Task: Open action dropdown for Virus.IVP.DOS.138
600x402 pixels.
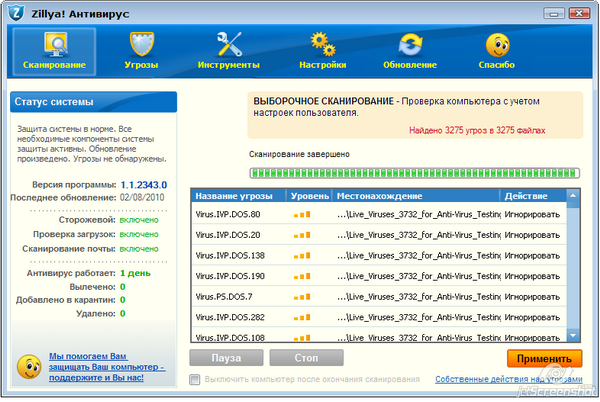Action: (532, 256)
